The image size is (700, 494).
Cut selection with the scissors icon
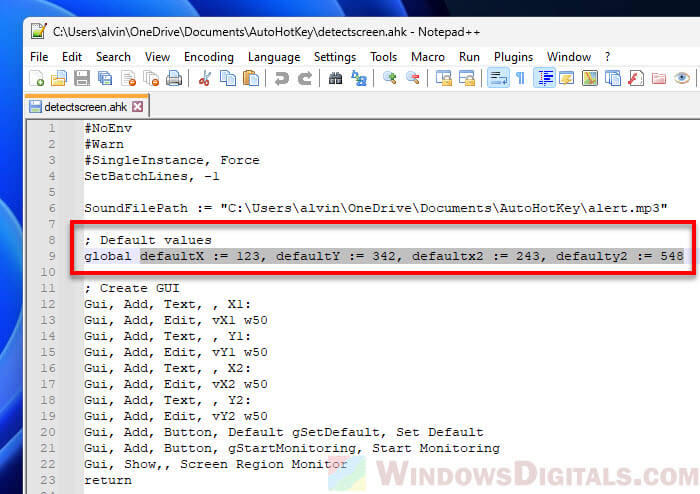[x=205, y=79]
